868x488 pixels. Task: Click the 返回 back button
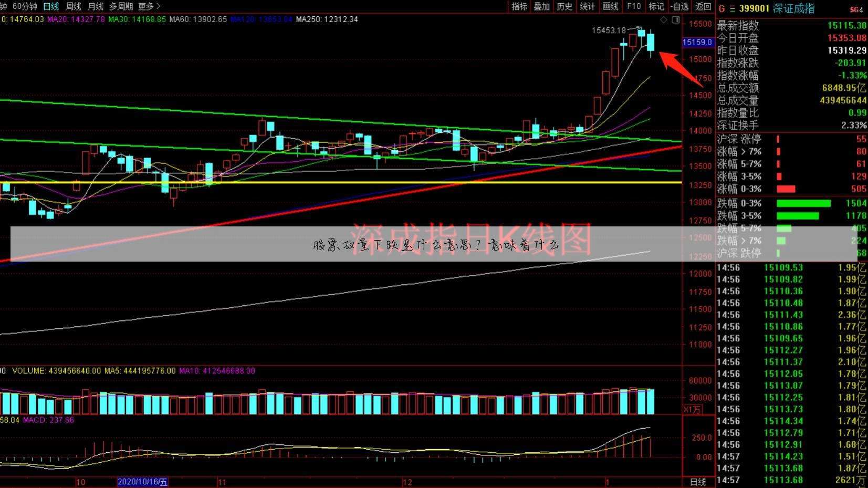click(x=703, y=6)
